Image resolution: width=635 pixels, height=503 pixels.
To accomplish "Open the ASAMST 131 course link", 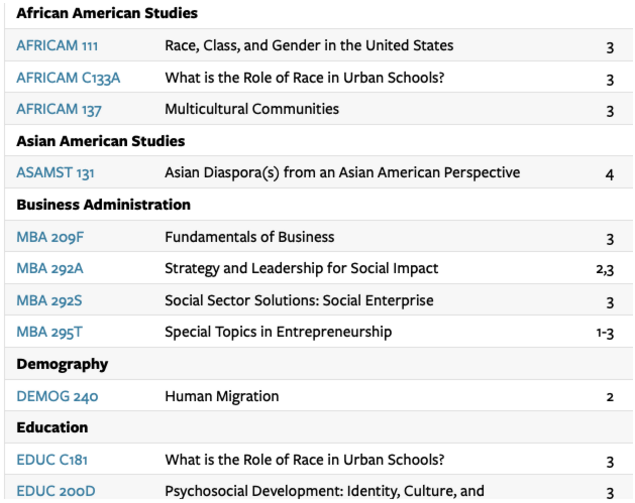I will pos(55,173).
